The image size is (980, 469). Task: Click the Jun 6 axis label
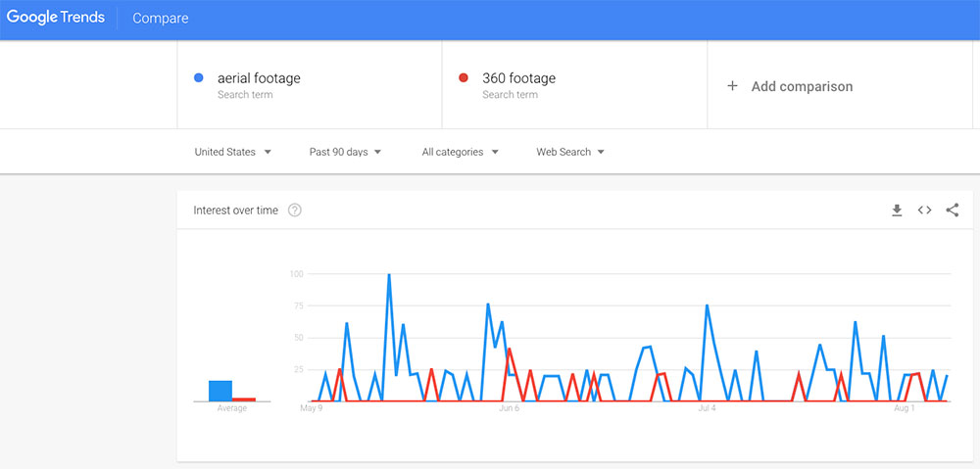(x=510, y=408)
